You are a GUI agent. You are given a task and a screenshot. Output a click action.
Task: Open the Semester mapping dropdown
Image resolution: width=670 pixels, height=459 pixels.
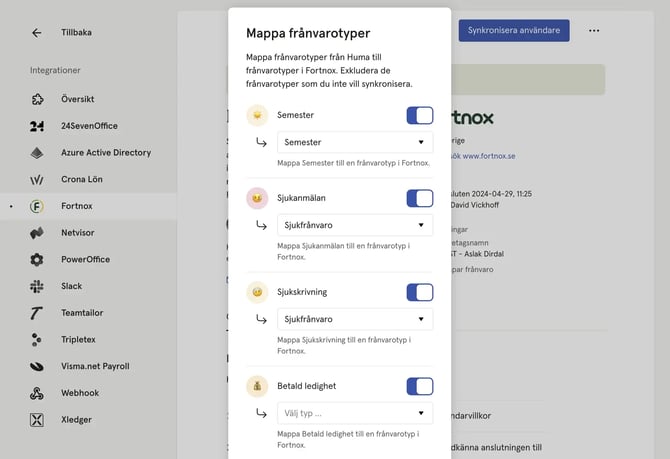coord(355,142)
